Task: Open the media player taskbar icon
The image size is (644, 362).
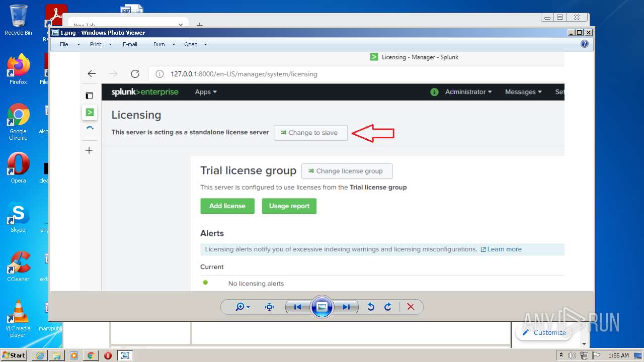Action: tap(74, 355)
